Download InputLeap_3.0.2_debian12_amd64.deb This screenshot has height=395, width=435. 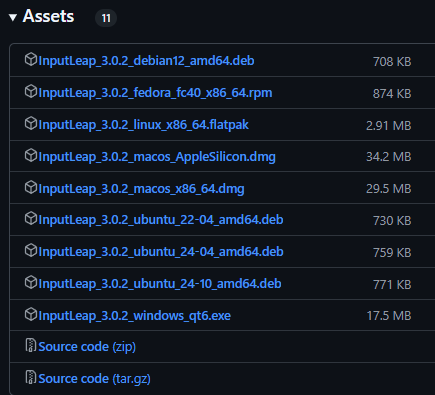coord(146,61)
